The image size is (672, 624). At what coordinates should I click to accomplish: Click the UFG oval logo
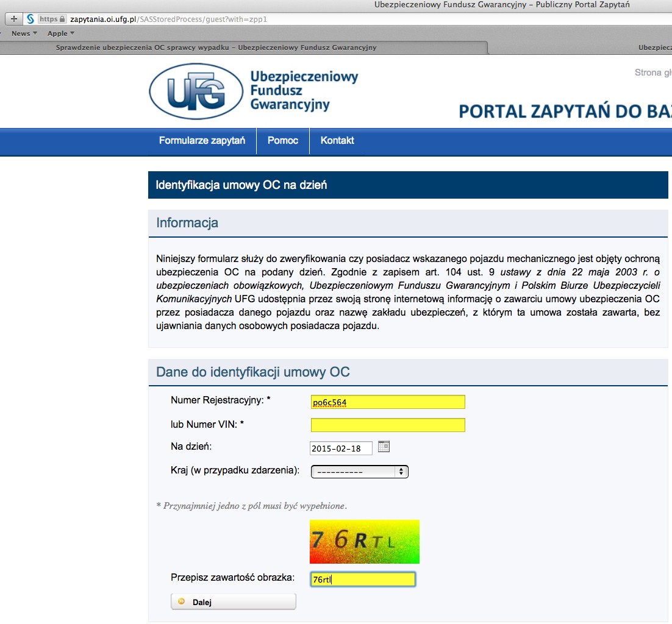(191, 91)
